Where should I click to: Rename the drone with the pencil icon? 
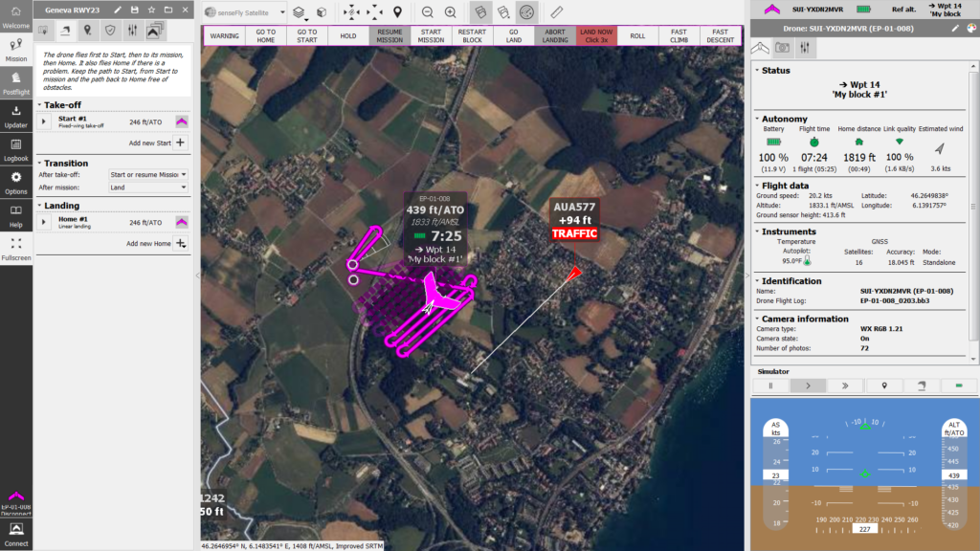tap(955, 29)
